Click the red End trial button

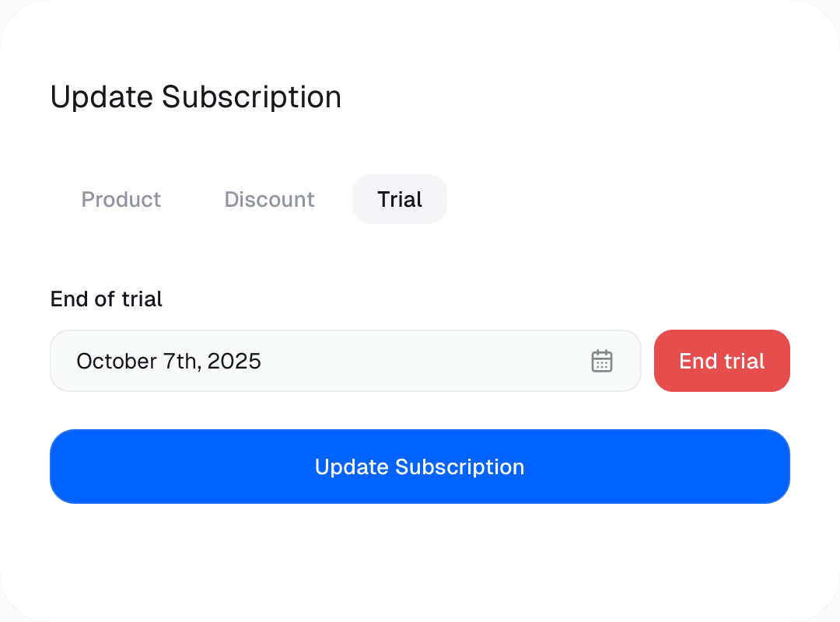[x=722, y=361]
